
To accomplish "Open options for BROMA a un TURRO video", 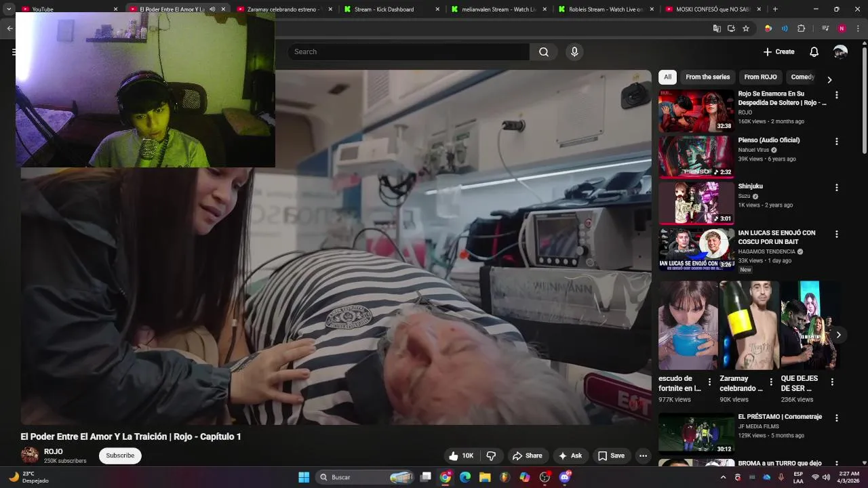I will click(836, 464).
